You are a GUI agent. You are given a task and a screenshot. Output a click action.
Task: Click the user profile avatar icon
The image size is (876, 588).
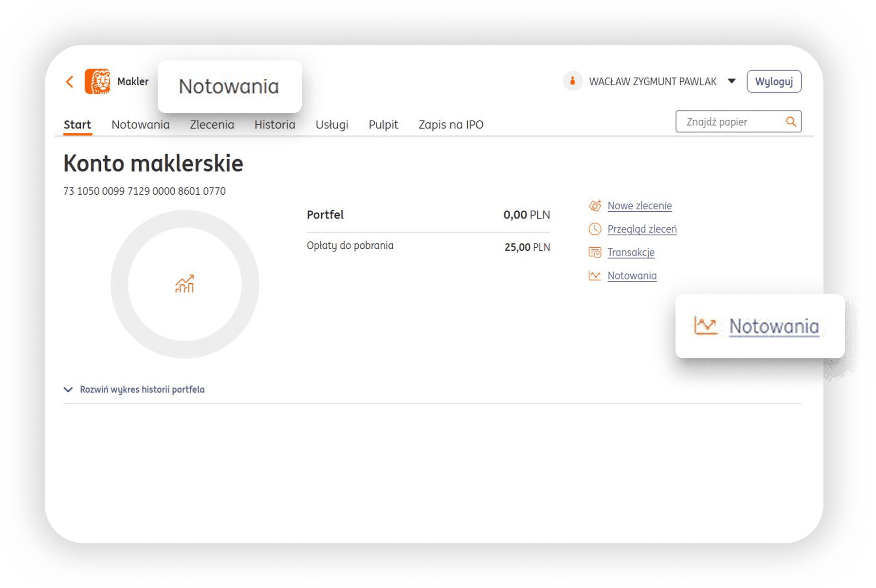[x=572, y=81]
